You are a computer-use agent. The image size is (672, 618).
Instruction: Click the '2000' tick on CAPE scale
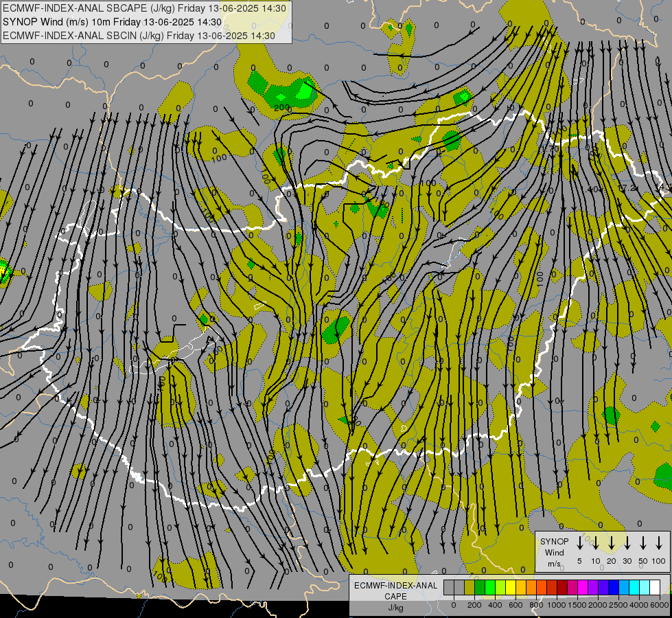(598, 605)
